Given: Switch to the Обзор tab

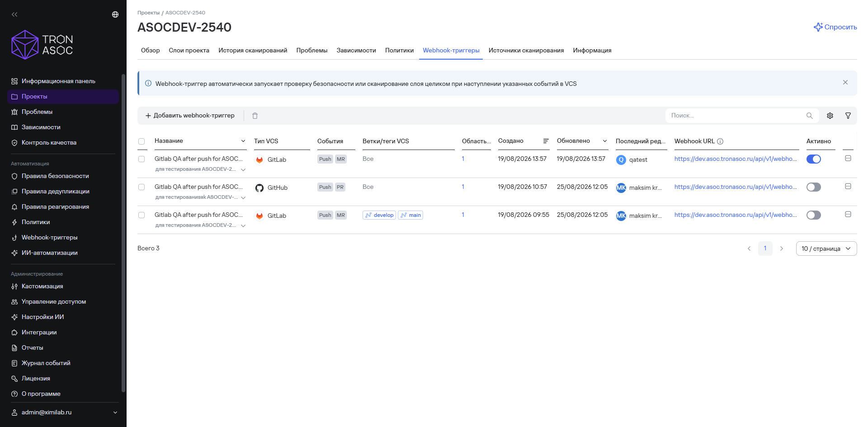Looking at the screenshot, I should tap(151, 51).
